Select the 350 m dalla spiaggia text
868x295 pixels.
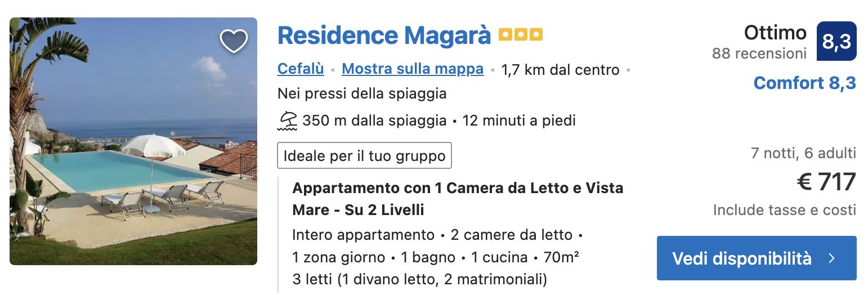point(374,120)
